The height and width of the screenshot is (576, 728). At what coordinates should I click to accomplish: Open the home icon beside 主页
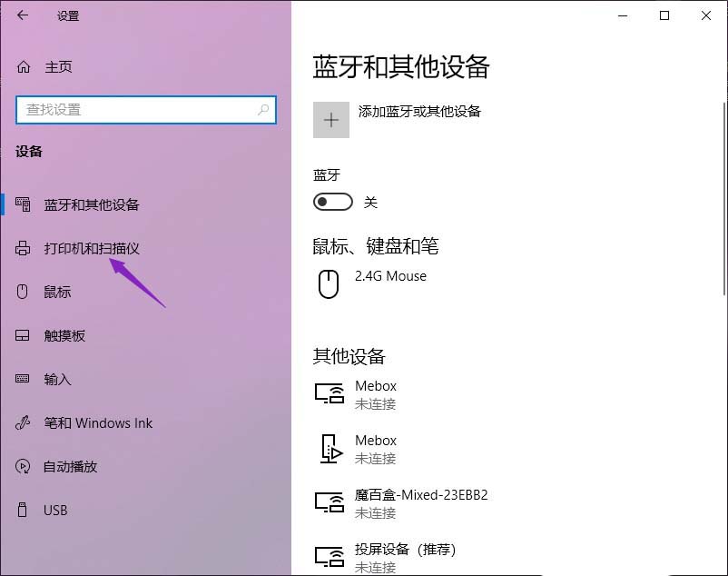pos(24,67)
